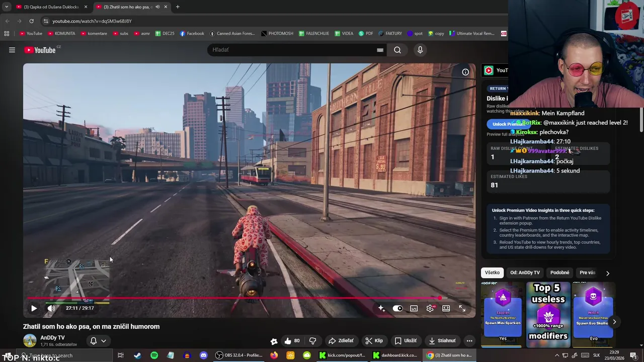This screenshot has width=644, height=362.
Task: Open the video info card icon
Action: (465, 72)
